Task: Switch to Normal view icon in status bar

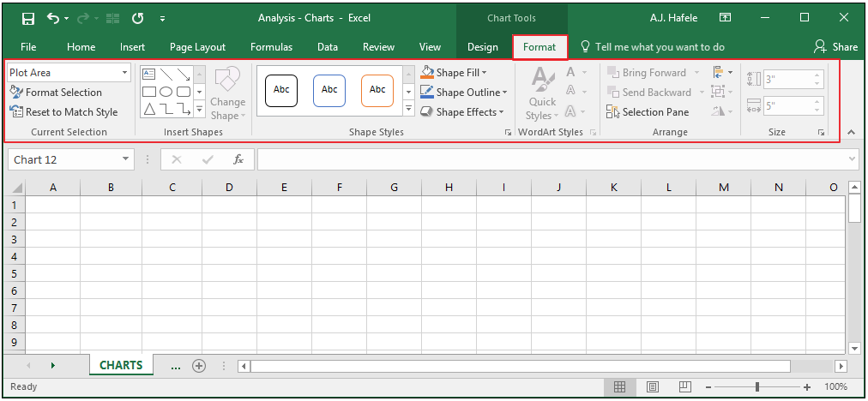Action: click(619, 386)
